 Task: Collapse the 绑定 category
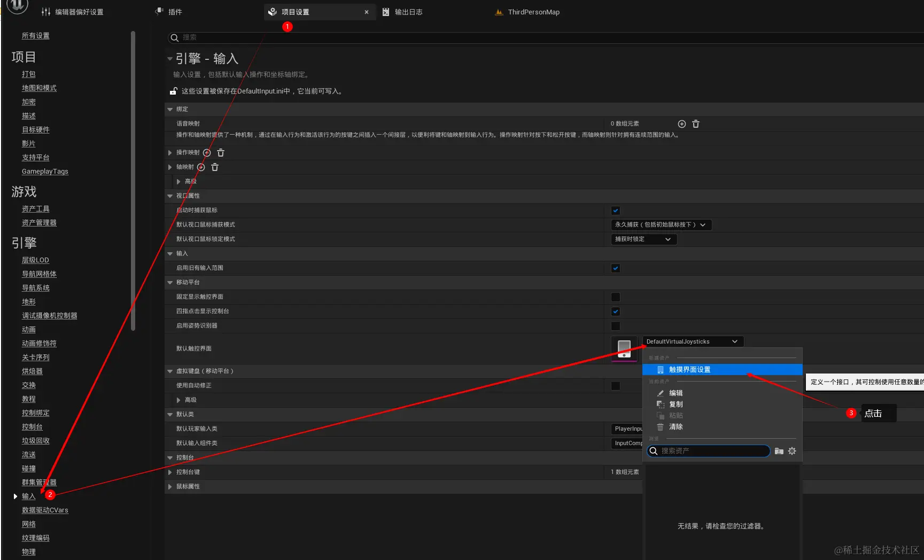click(170, 110)
